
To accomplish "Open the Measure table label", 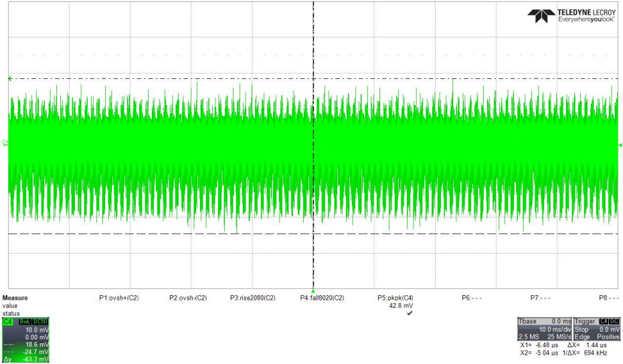I will 15,298.
